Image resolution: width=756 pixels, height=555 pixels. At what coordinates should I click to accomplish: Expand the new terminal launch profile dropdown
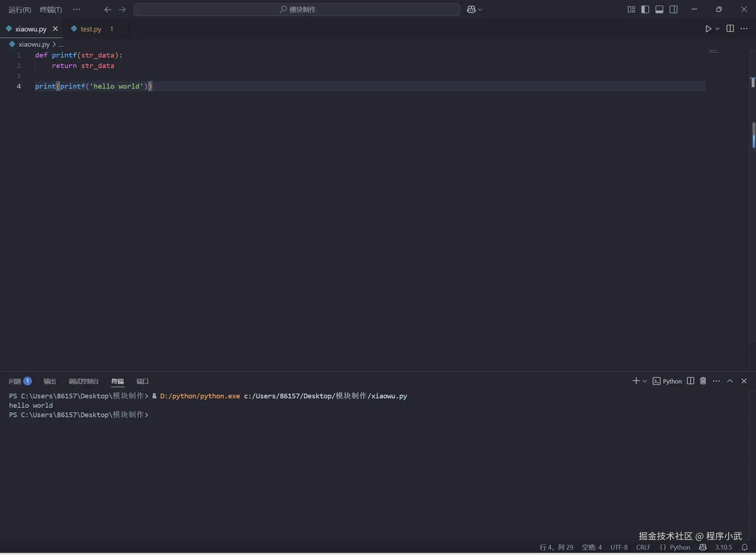pos(645,381)
